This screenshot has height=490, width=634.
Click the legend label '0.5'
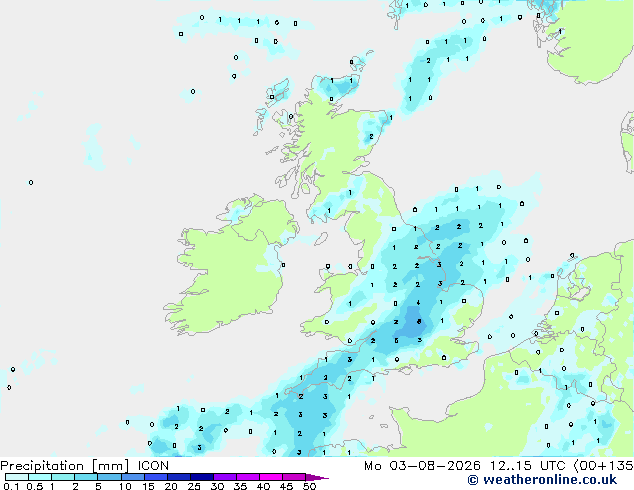pos(34,486)
